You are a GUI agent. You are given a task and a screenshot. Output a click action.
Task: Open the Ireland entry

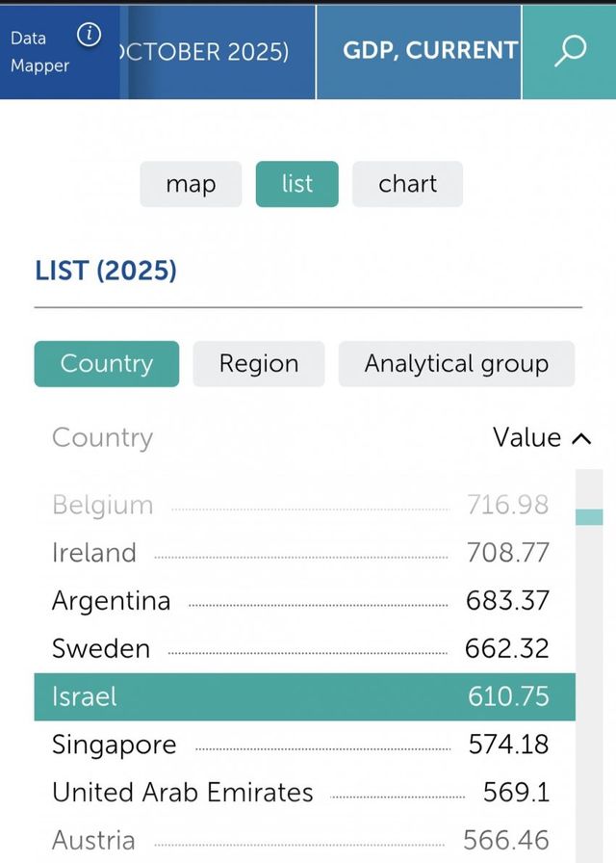94,553
